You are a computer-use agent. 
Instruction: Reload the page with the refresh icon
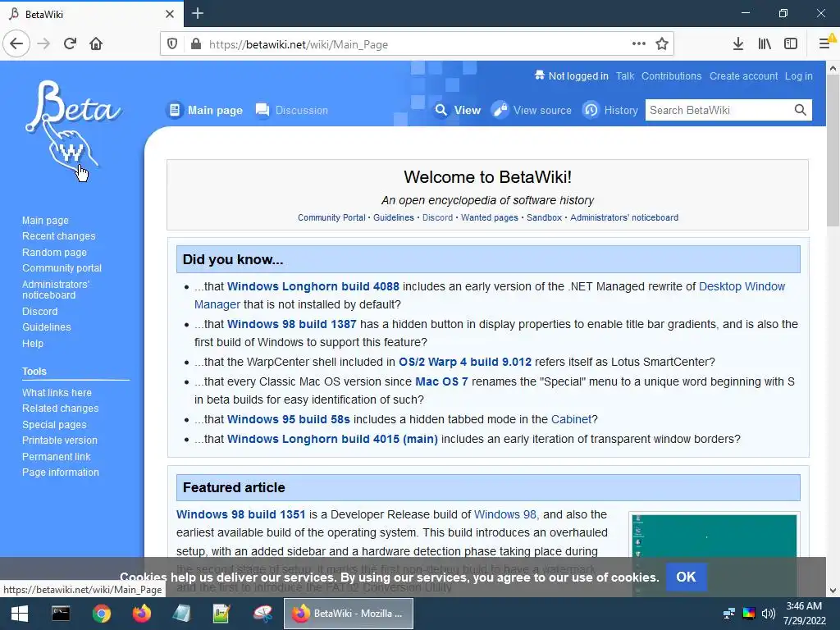[x=70, y=44]
